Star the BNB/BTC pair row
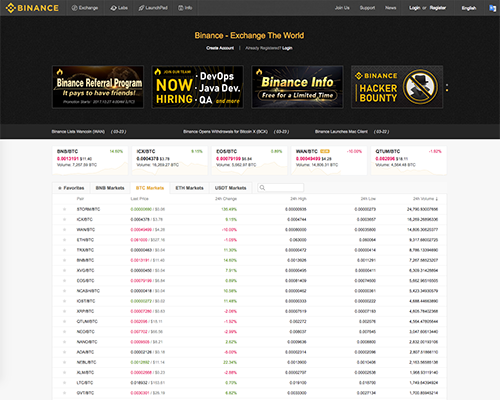This screenshot has width=500, height=400. coord(64,260)
